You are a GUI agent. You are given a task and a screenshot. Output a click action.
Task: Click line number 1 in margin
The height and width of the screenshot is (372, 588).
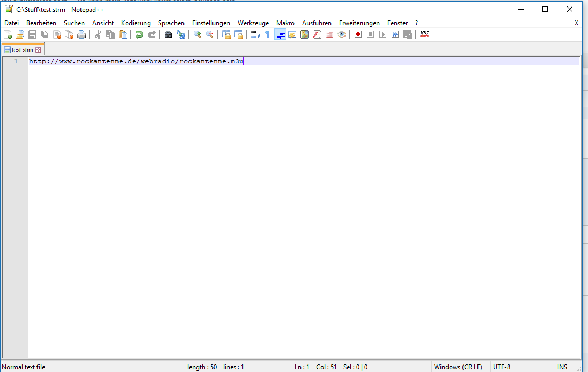coord(16,61)
